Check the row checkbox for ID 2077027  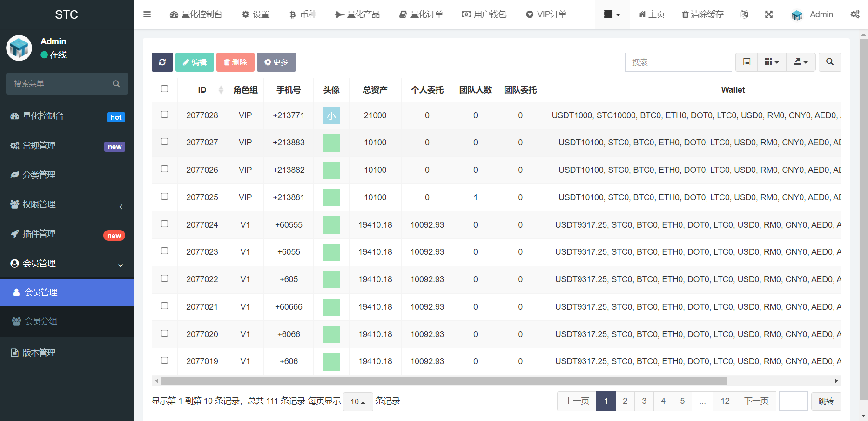click(164, 142)
